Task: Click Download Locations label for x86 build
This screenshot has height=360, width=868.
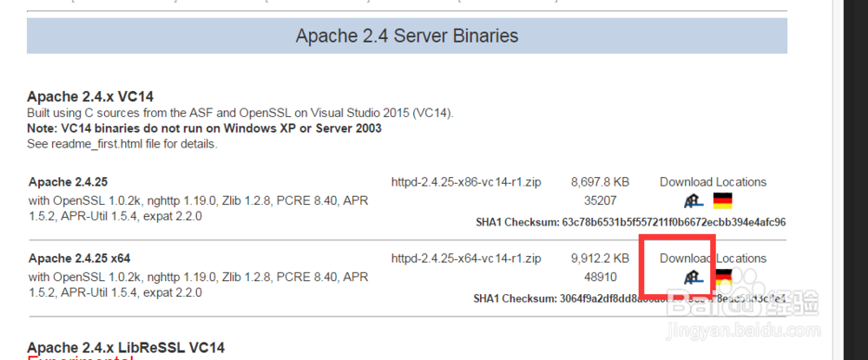Action: click(x=713, y=182)
